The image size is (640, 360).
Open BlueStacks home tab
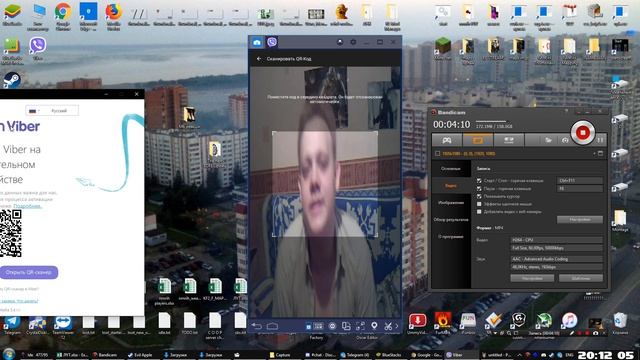tap(257, 42)
